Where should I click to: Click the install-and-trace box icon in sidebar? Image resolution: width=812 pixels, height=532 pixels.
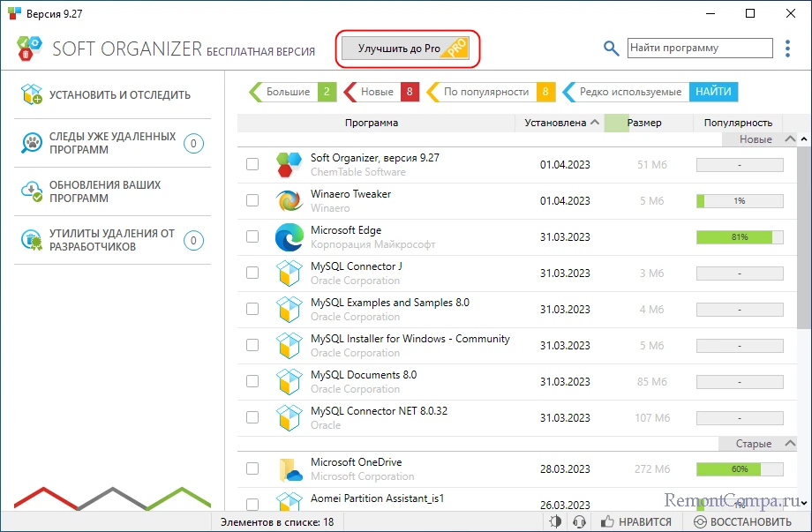[32, 94]
